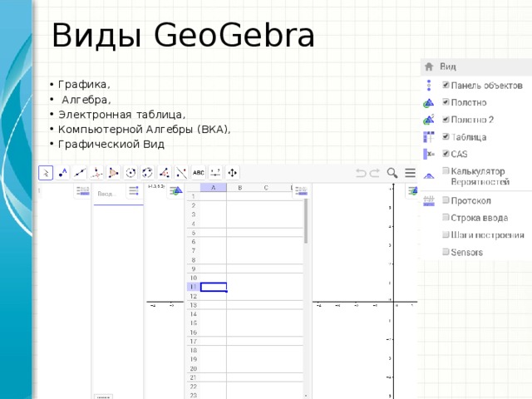Enable the Строка ввода checkbox
This screenshot has width=532, height=399.
pyautogui.click(x=446, y=217)
